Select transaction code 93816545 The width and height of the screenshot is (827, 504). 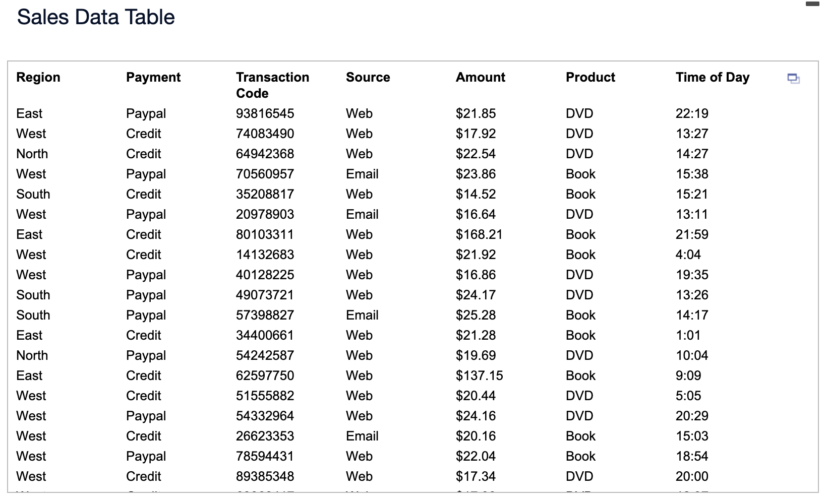coord(265,113)
